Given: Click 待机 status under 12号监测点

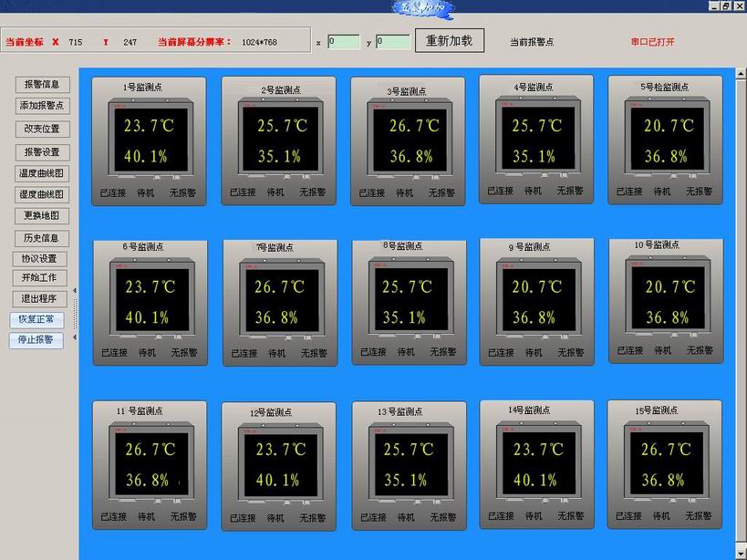Looking at the screenshot, I should point(275,518).
